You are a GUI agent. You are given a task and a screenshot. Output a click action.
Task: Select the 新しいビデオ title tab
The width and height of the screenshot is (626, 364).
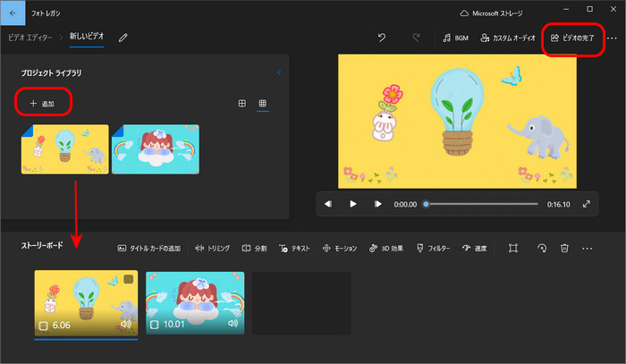[x=87, y=37]
